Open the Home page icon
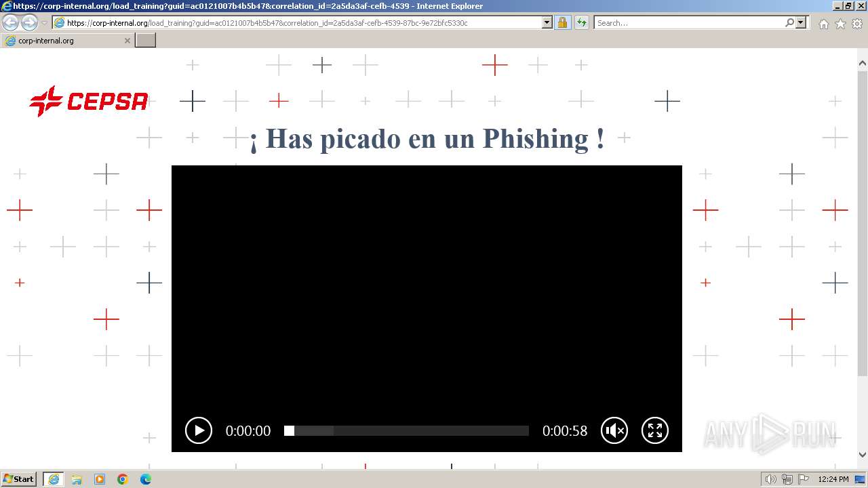 tap(823, 24)
